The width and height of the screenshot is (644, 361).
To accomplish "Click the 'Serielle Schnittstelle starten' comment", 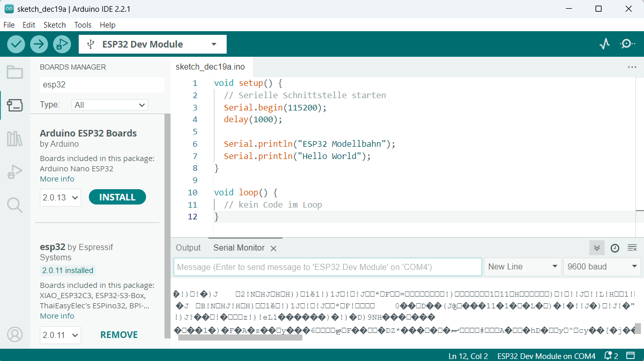I will [x=305, y=95].
